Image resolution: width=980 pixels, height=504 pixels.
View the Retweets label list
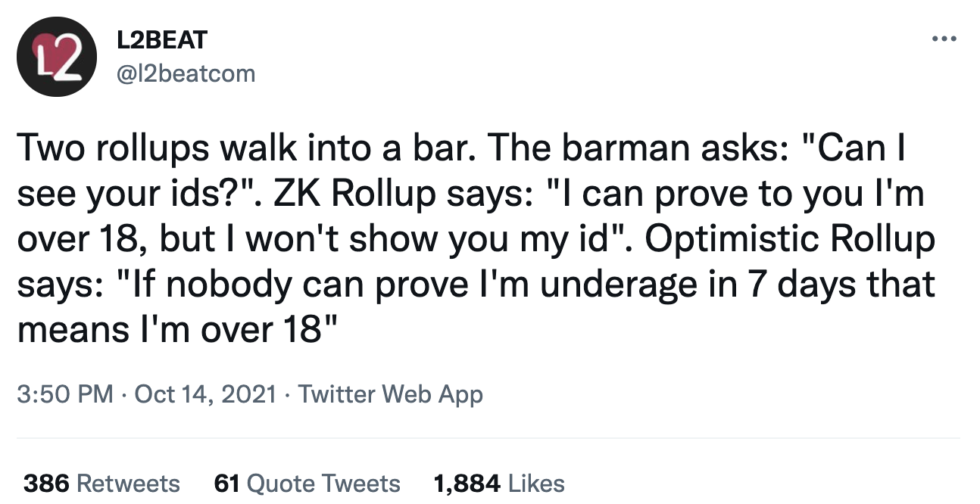coord(129,484)
